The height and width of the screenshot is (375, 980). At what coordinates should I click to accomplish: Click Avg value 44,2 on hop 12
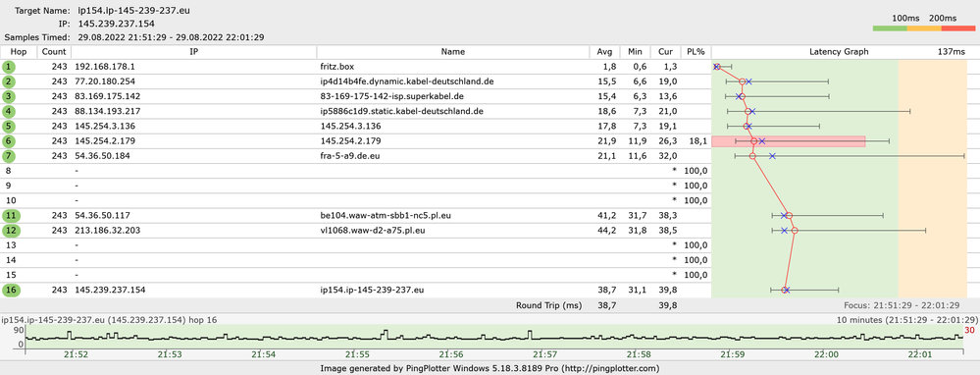point(608,231)
